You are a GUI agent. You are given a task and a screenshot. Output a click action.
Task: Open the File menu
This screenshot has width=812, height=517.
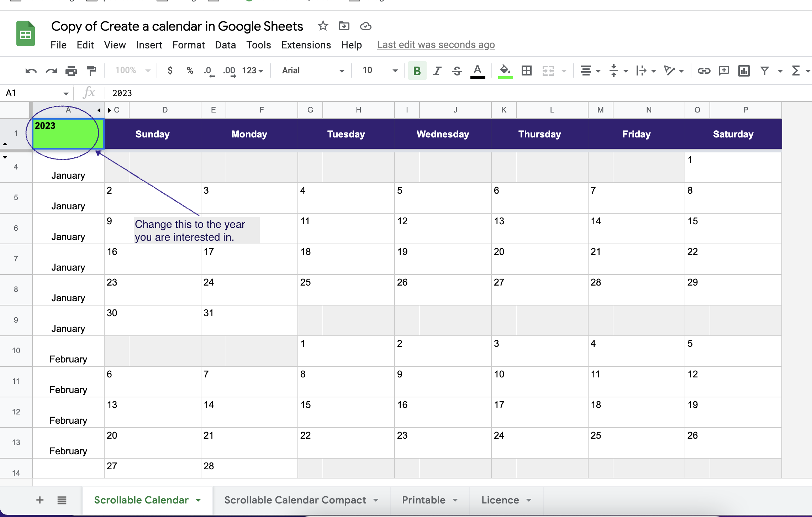coord(58,45)
